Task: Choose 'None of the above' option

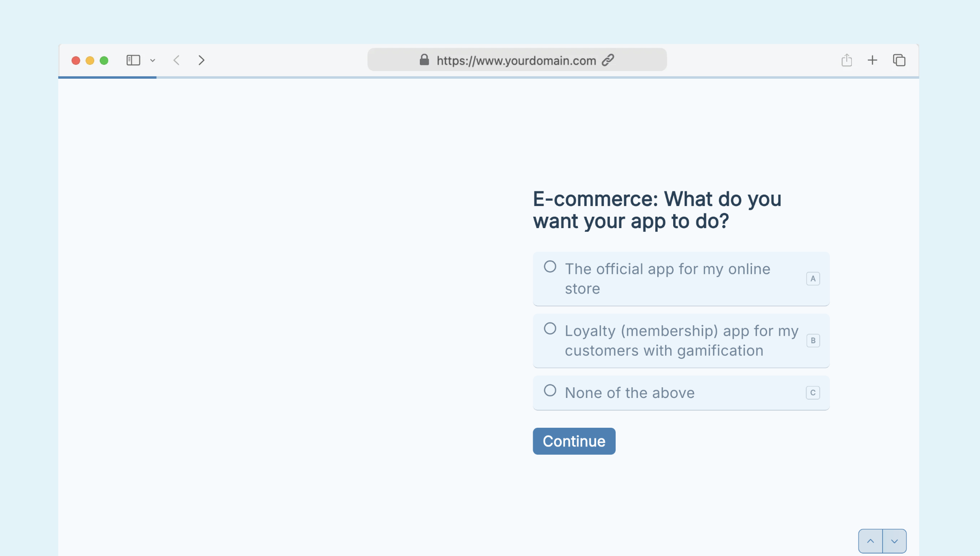Action: click(x=681, y=393)
